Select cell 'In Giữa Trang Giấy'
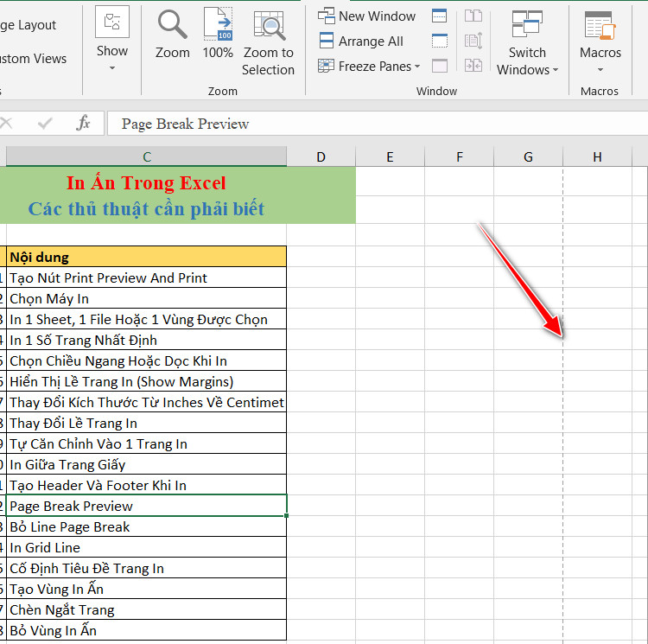Screen dimensions: 648x644 (146, 464)
